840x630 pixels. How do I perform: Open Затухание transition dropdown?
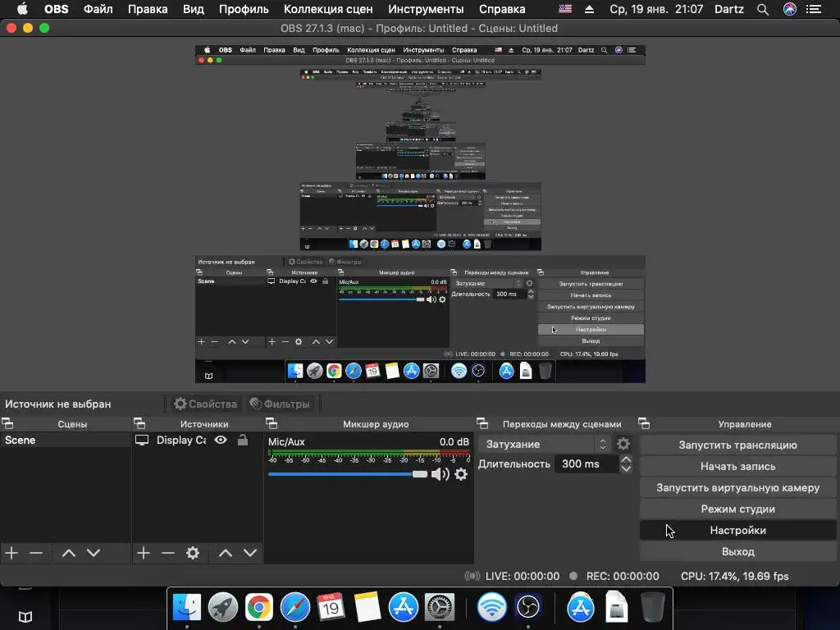[546, 444]
